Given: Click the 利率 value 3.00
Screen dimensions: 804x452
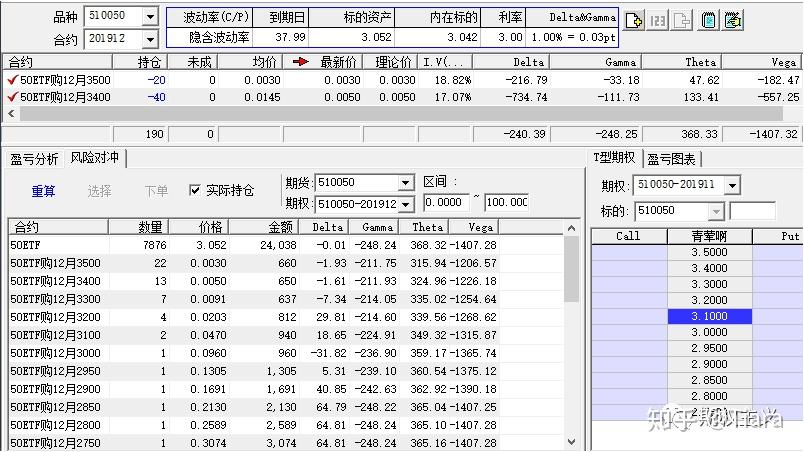Looking at the screenshot, I should pos(510,37).
